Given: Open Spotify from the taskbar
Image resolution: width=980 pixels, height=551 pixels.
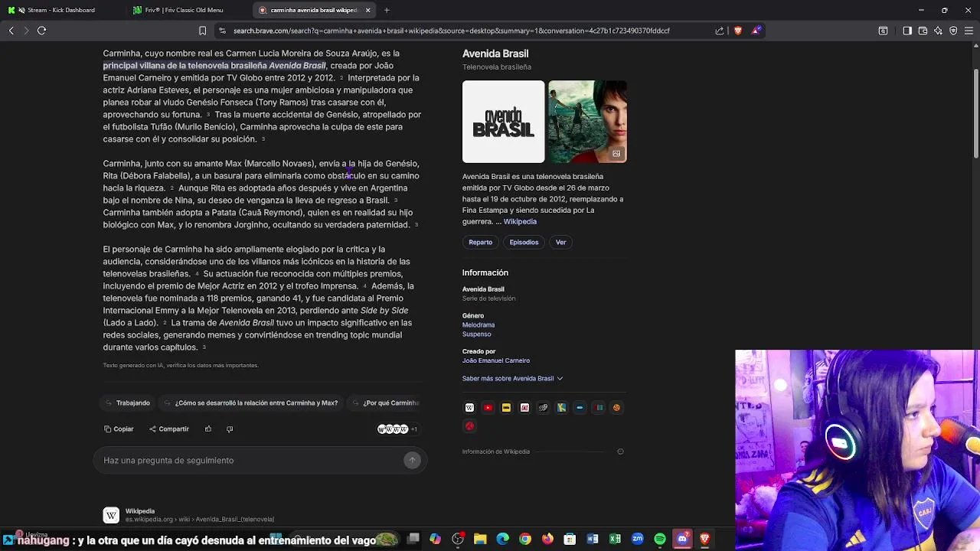Looking at the screenshot, I should 660,540.
